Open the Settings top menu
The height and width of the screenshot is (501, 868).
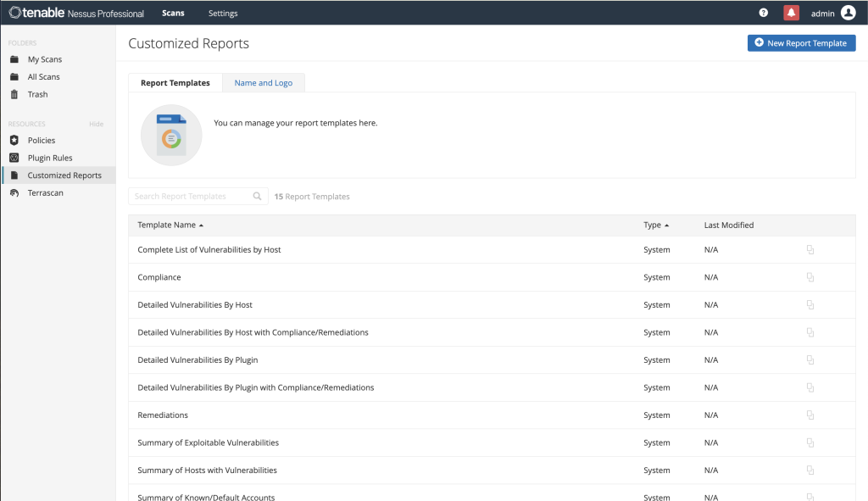[223, 14]
